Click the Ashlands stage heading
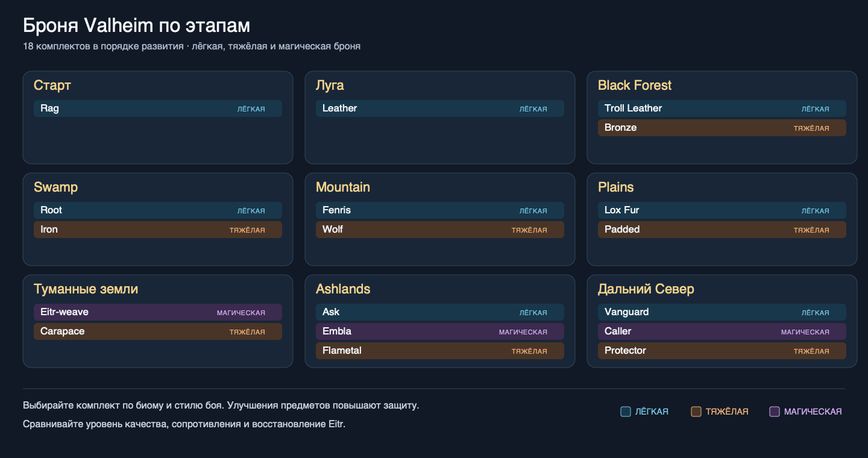 343,289
